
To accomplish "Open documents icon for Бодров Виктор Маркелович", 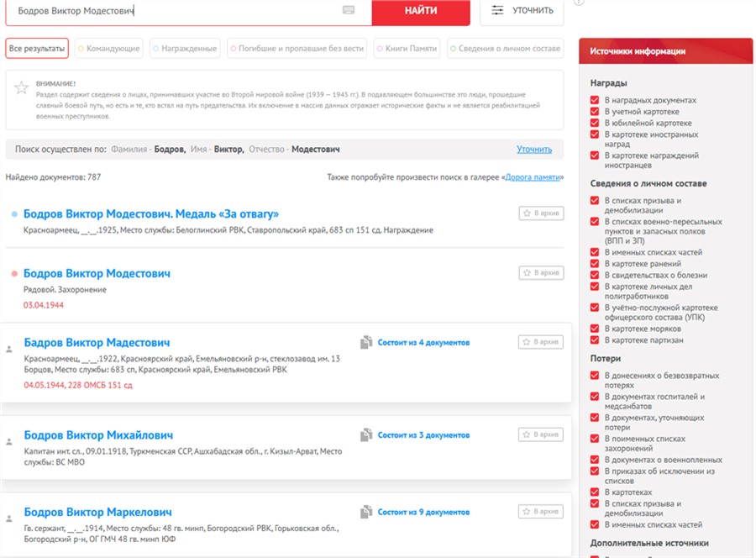I will pos(366,512).
